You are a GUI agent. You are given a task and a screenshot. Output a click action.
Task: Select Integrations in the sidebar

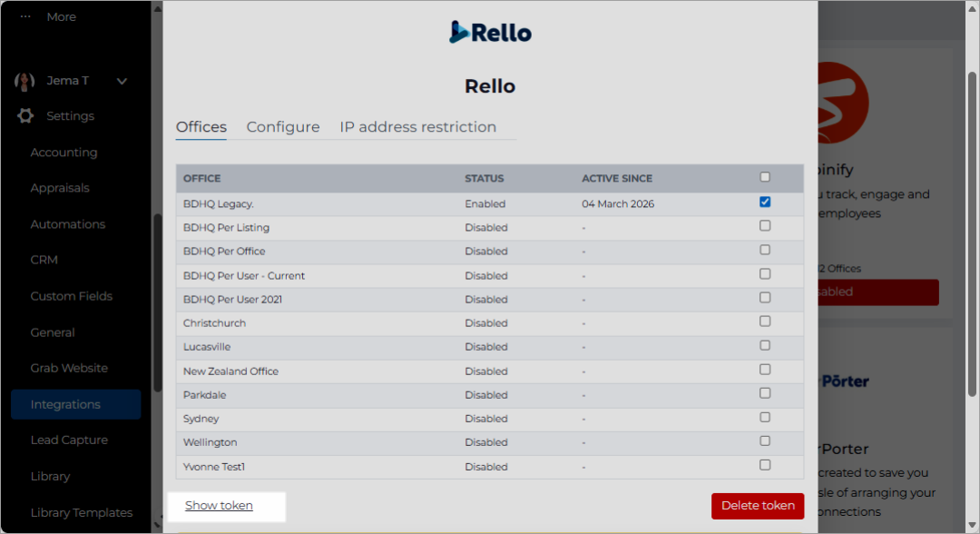tap(75, 404)
